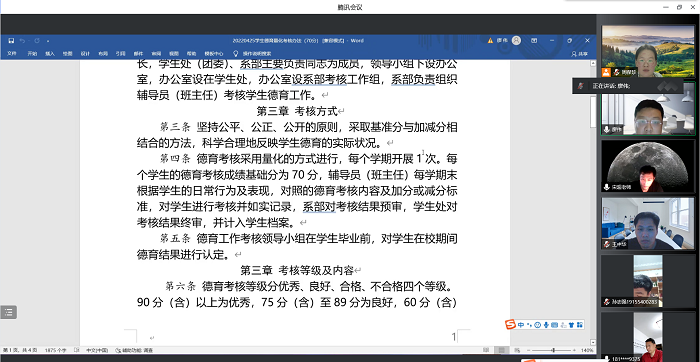Open the 文件 (File) menu in Word
Viewport: 700px width, 362px height.
point(12,54)
